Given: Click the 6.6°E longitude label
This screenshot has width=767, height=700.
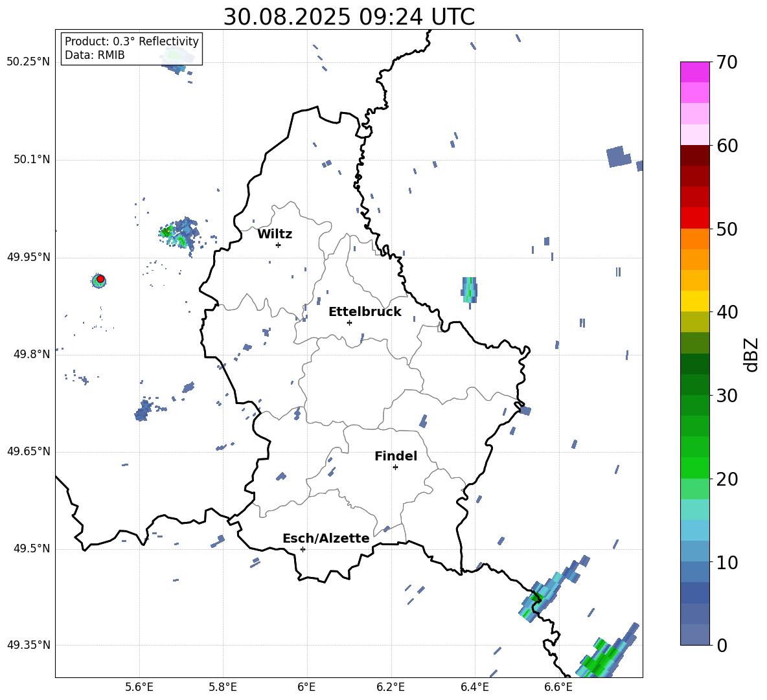Looking at the screenshot, I should pos(558,687).
